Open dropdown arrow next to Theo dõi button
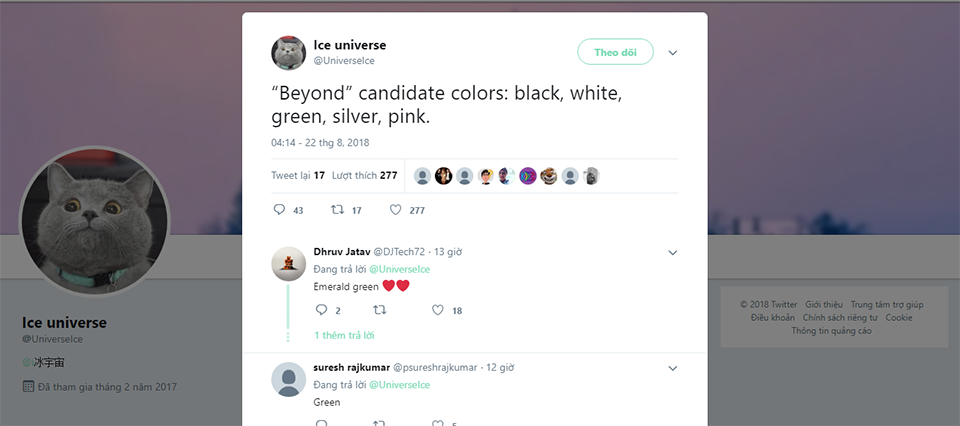Image resolution: width=960 pixels, height=426 pixels. [x=673, y=53]
